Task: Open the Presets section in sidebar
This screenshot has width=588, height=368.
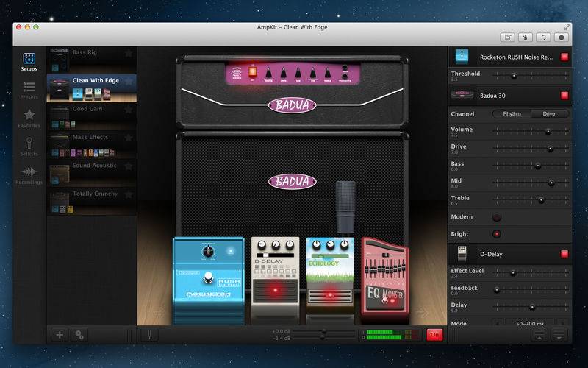Action: 29,91
